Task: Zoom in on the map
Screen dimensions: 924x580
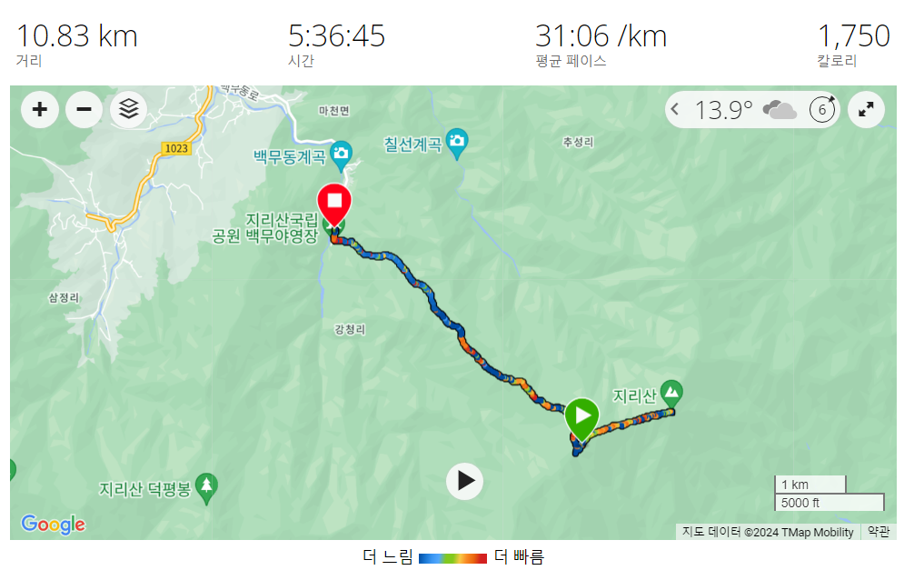Action: point(39,109)
